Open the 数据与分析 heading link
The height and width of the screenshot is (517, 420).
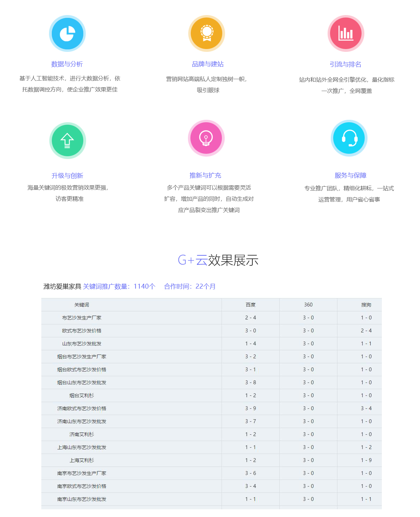coord(67,64)
